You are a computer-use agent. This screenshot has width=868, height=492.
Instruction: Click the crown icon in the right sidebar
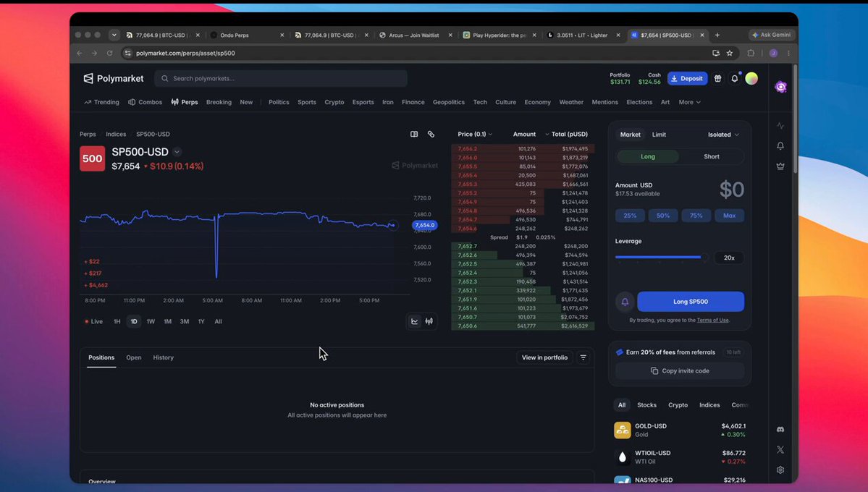coord(780,166)
